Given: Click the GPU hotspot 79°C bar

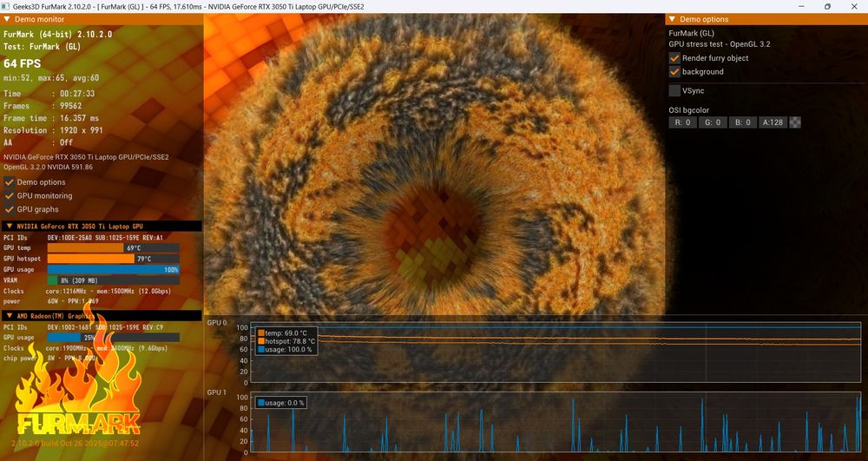Looking at the screenshot, I should [x=113, y=259].
